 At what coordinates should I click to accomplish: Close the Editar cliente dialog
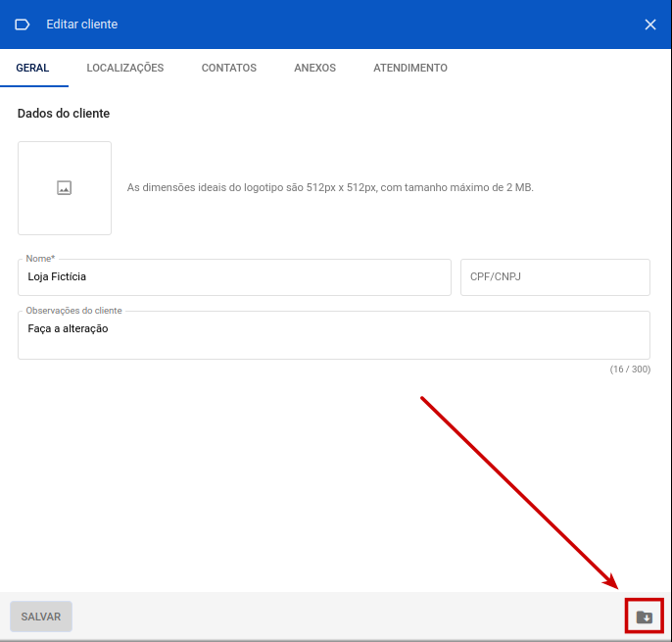(650, 25)
